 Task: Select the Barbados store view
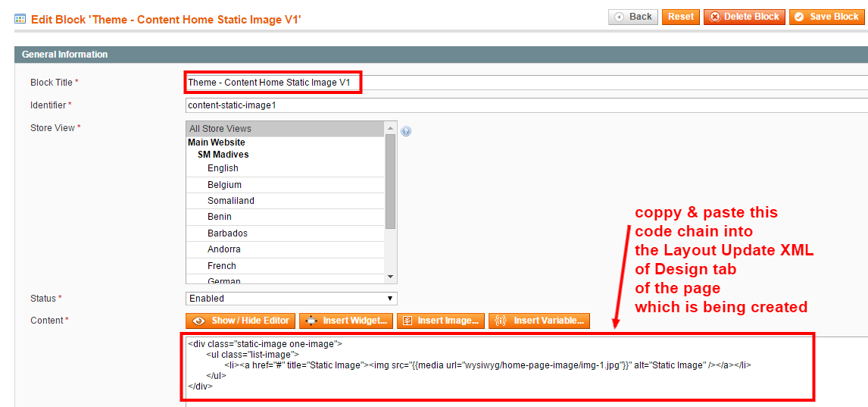285,233
